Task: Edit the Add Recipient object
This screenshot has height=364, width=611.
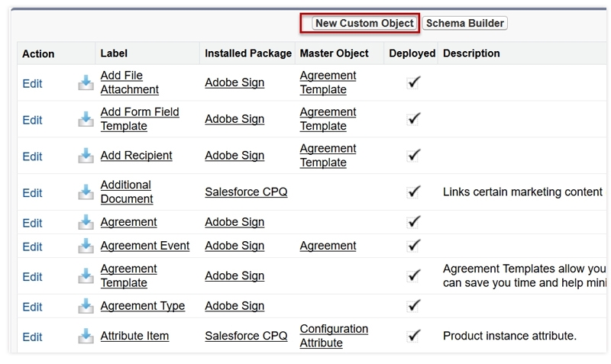Action: point(32,156)
